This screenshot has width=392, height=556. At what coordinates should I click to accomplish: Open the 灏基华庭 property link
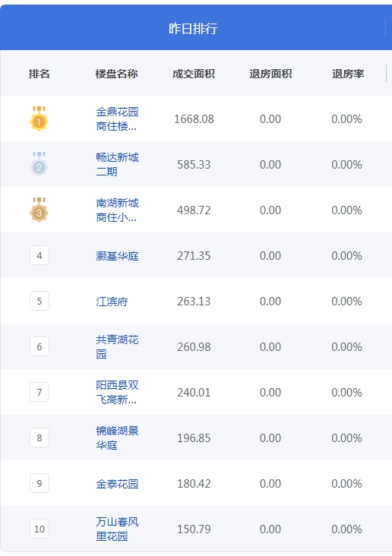point(117,256)
